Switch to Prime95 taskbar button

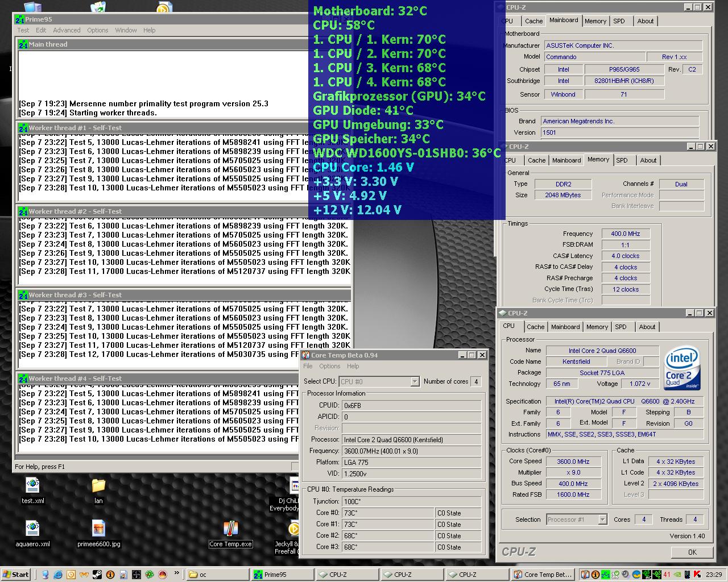(x=283, y=575)
